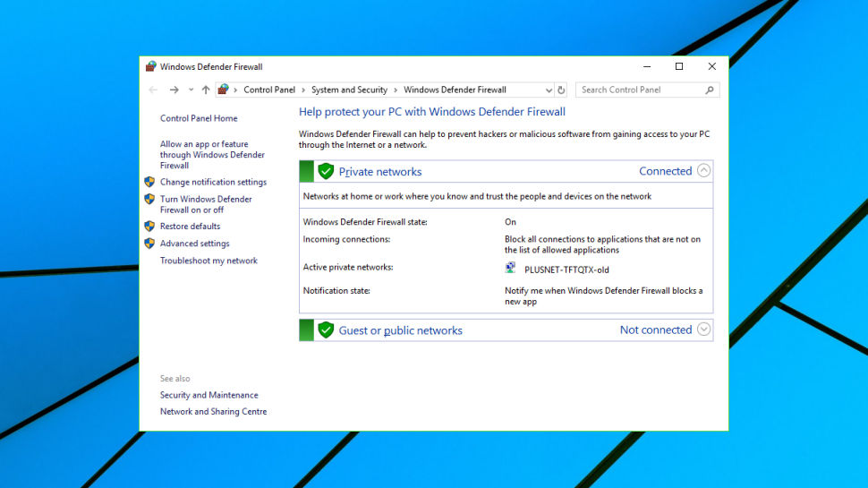
Task: Click Windows Defender Firewall state label
Action: (365, 222)
